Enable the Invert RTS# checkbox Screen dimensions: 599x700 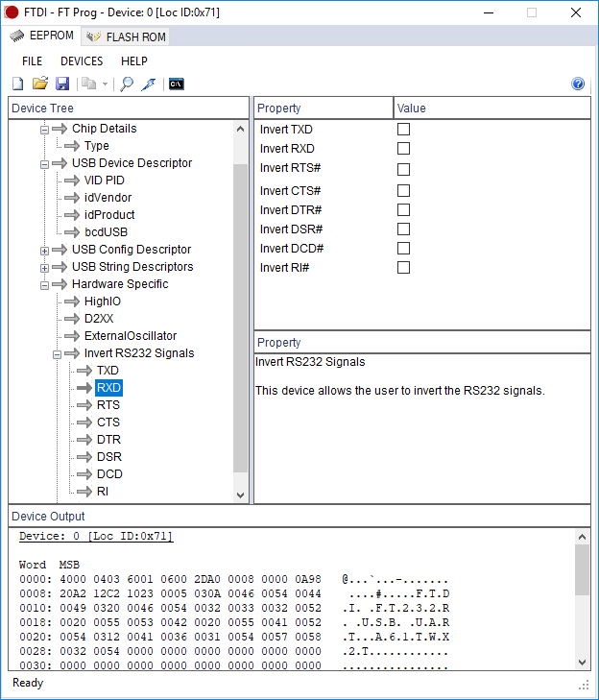coord(403,169)
